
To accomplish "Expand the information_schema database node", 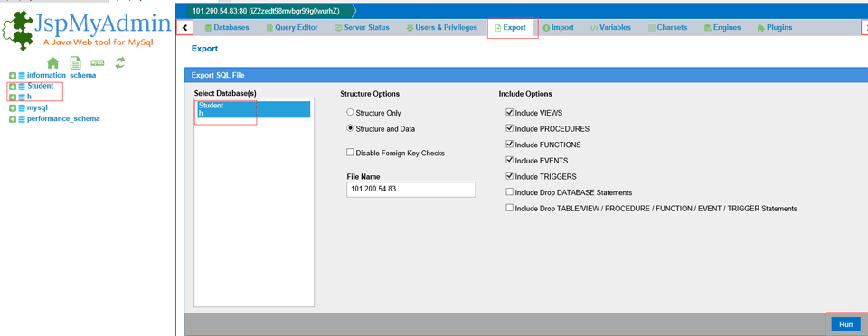I will [x=12, y=75].
